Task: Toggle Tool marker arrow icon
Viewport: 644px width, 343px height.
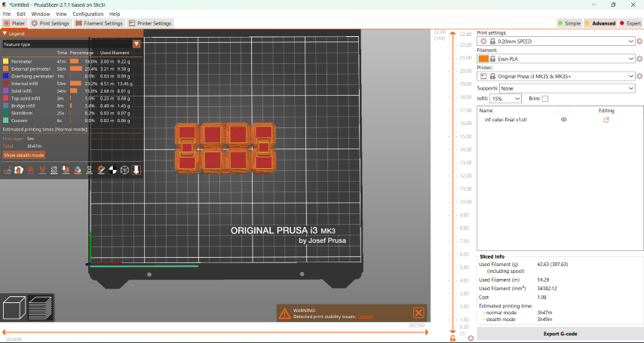Action: [x=136, y=170]
